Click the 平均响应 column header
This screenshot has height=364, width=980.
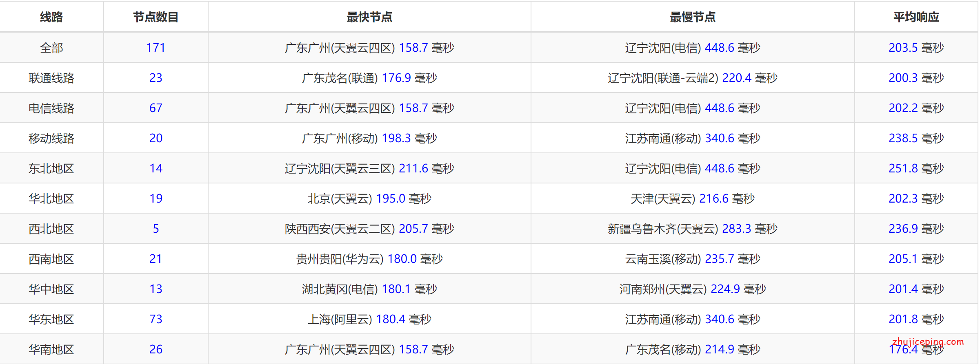[x=916, y=17]
